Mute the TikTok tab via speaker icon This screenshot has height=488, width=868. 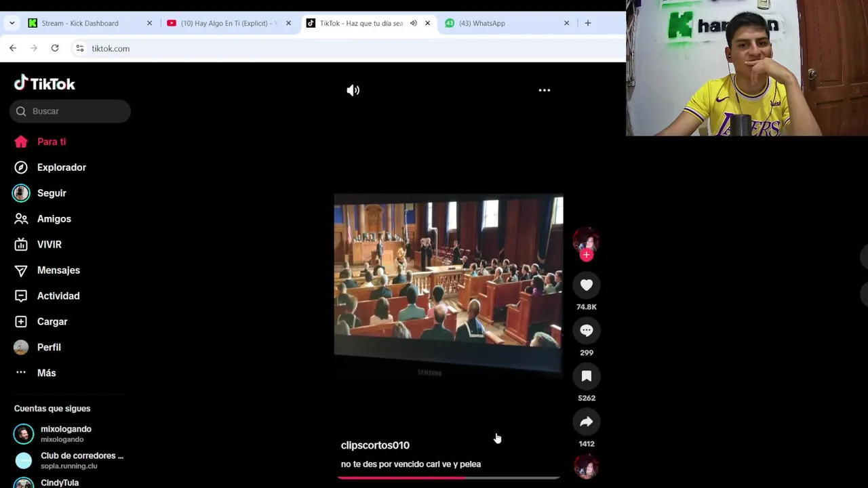click(x=414, y=23)
